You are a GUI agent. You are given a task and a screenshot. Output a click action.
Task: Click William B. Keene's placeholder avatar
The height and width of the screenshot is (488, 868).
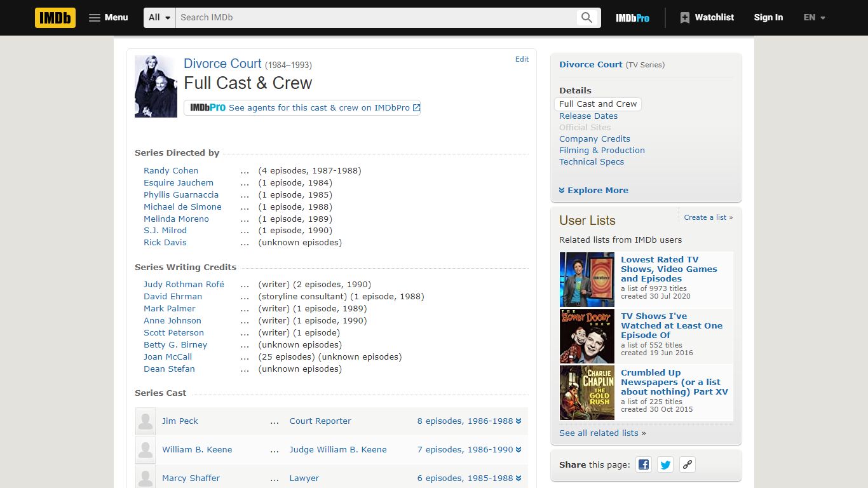[146, 450]
